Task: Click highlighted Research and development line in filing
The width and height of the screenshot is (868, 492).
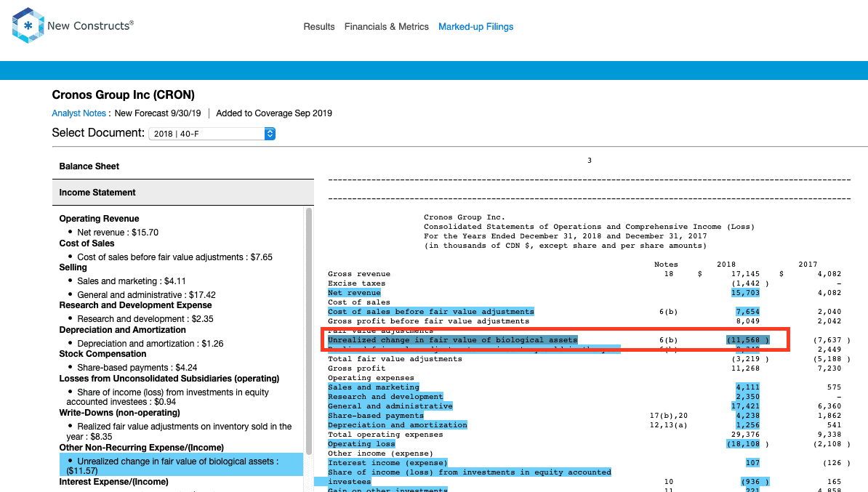Action: 385,397
